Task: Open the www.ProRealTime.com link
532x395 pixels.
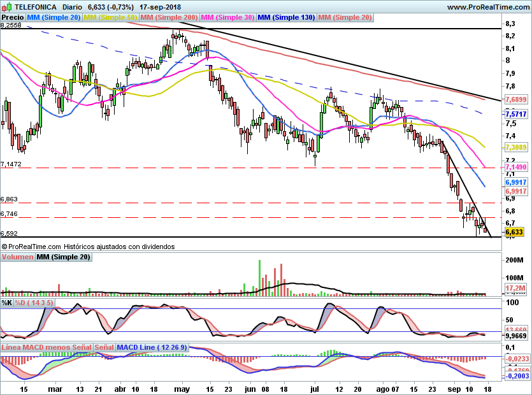Action: [x=487, y=7]
